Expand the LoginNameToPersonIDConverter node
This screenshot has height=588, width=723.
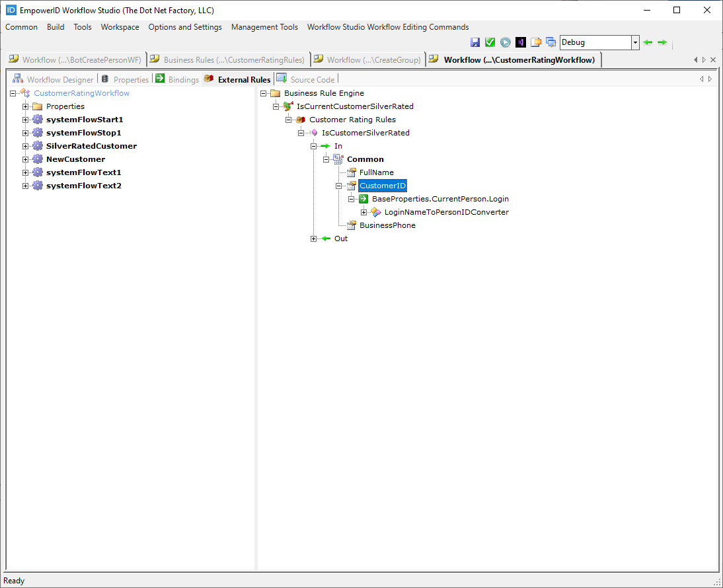(x=363, y=213)
